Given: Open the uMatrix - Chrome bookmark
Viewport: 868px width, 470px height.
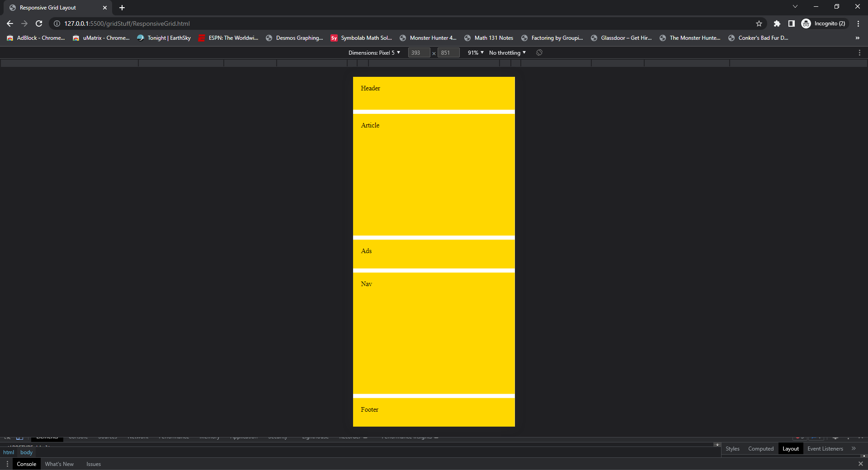Looking at the screenshot, I should click(101, 38).
